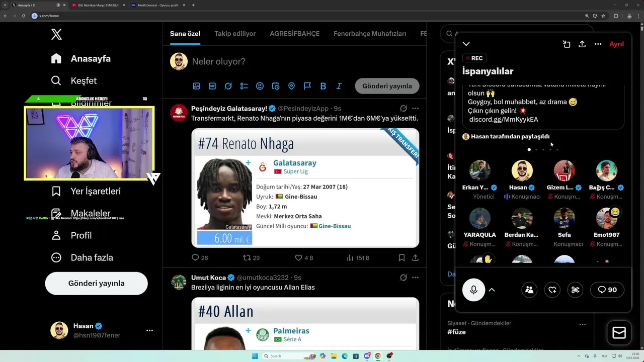
Task: Toggle bold formatting in composer
Action: (x=323, y=86)
